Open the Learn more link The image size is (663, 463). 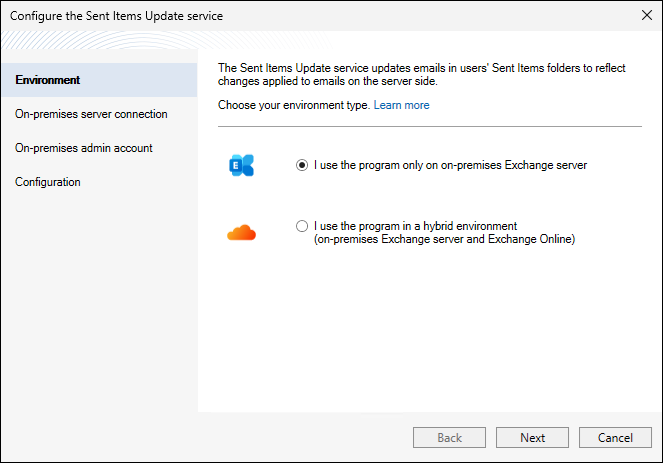click(401, 105)
